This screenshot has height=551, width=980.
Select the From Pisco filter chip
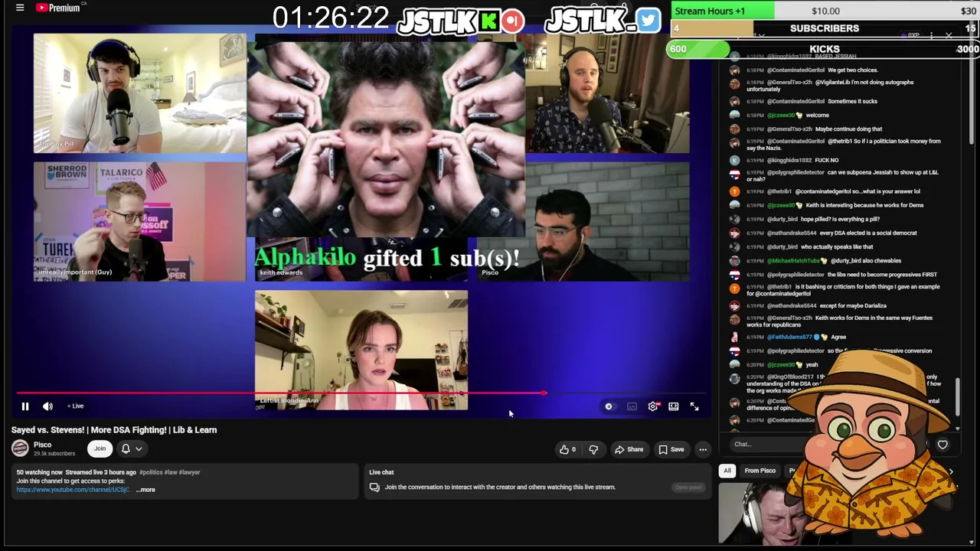(x=760, y=471)
